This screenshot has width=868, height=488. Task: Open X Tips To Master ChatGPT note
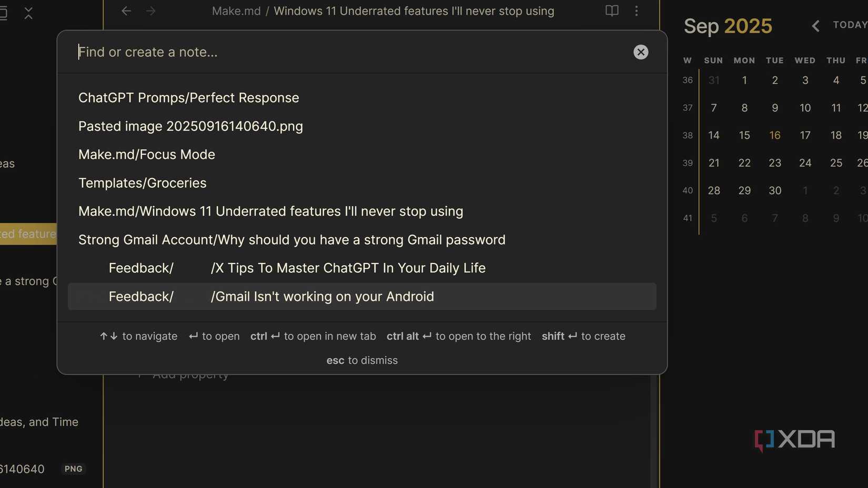[362, 268]
